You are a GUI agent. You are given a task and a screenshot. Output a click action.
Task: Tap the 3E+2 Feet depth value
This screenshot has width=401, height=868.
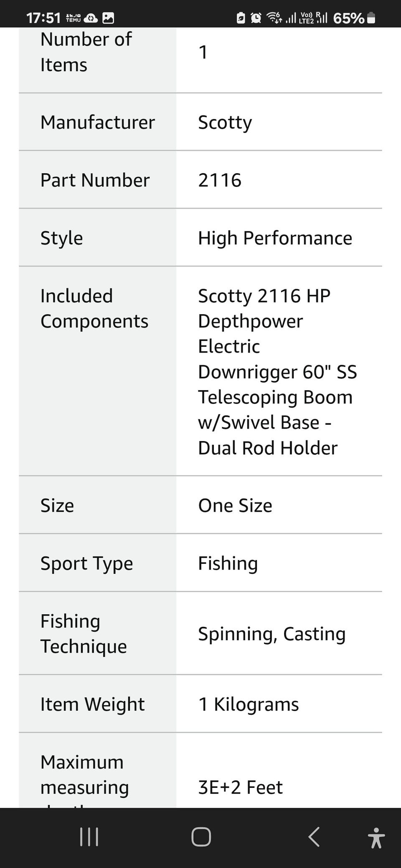pyautogui.click(x=240, y=787)
